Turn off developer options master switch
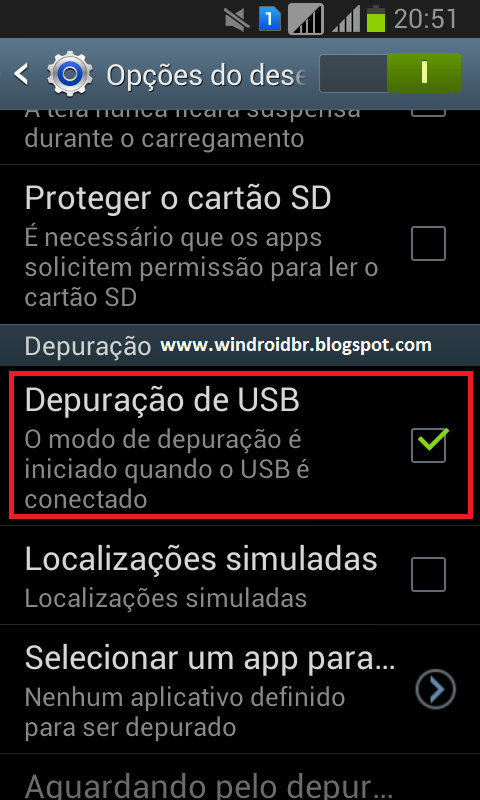Image resolution: width=480 pixels, height=800 pixels. tap(390, 73)
